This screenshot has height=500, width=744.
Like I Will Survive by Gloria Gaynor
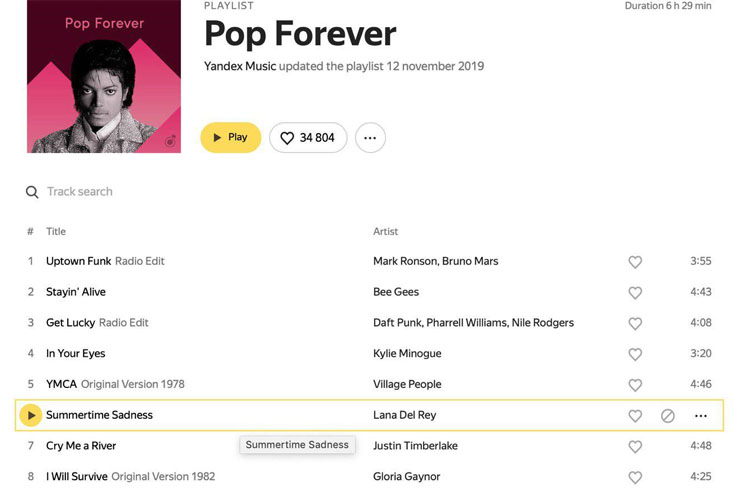(635, 477)
